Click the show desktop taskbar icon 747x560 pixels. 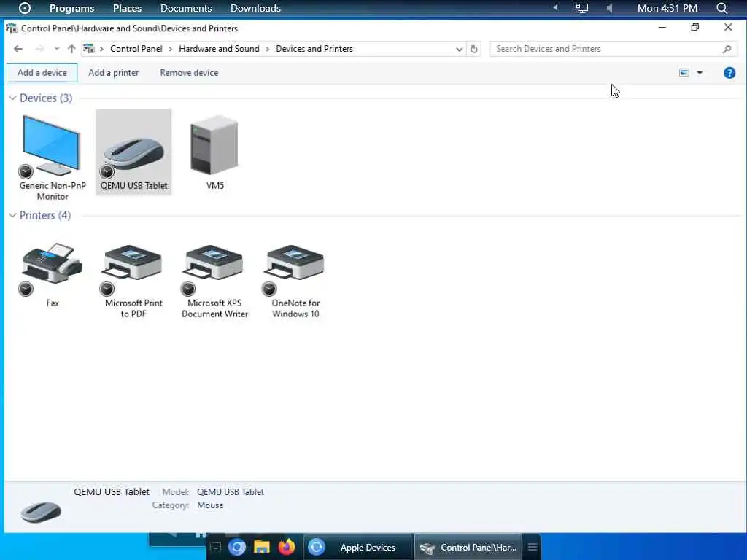(215, 547)
